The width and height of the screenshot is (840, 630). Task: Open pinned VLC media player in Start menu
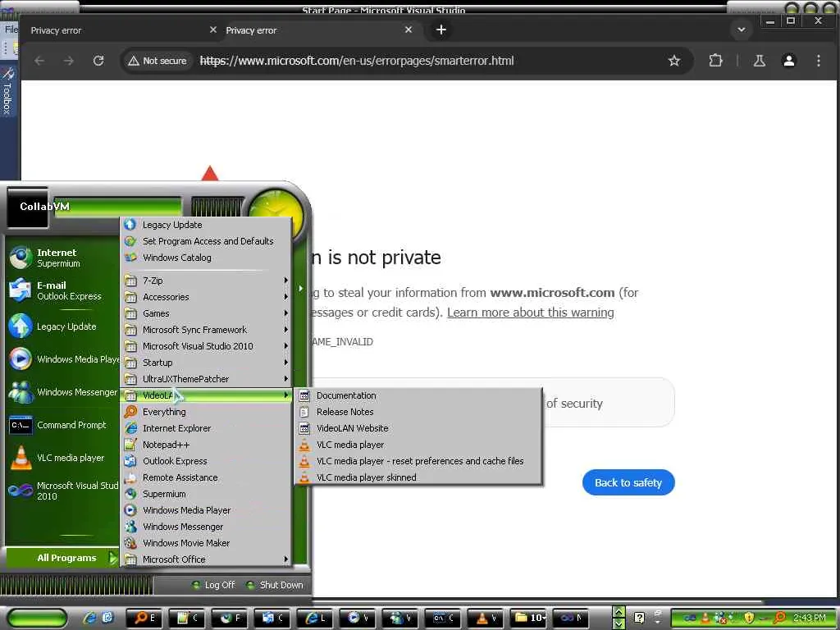coord(62,458)
